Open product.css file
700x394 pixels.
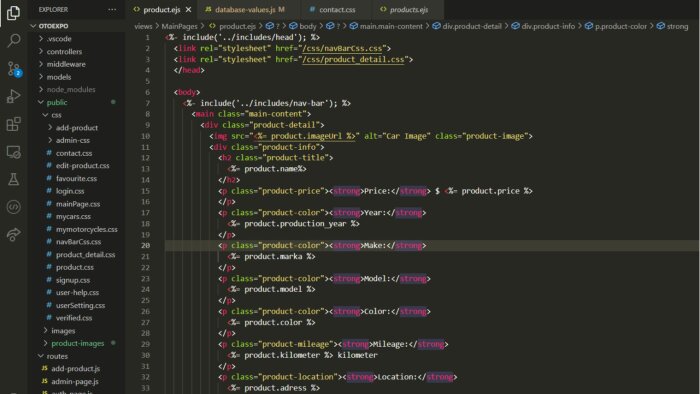75,267
